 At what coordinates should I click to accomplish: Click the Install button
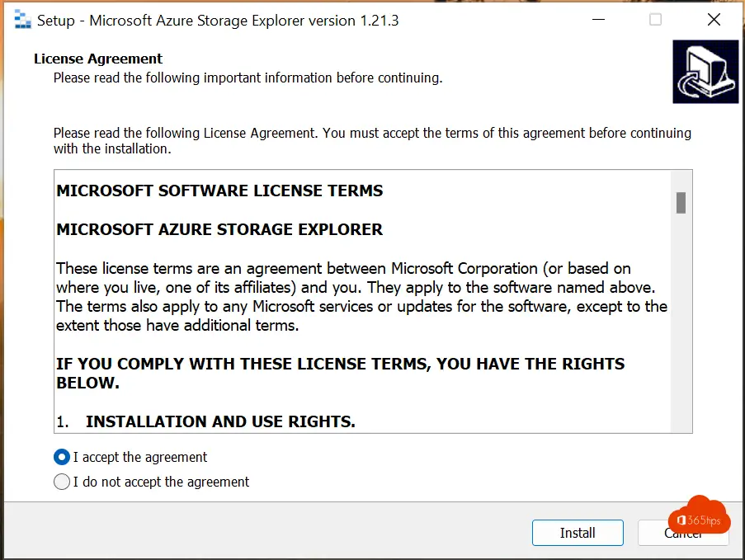[x=578, y=533]
